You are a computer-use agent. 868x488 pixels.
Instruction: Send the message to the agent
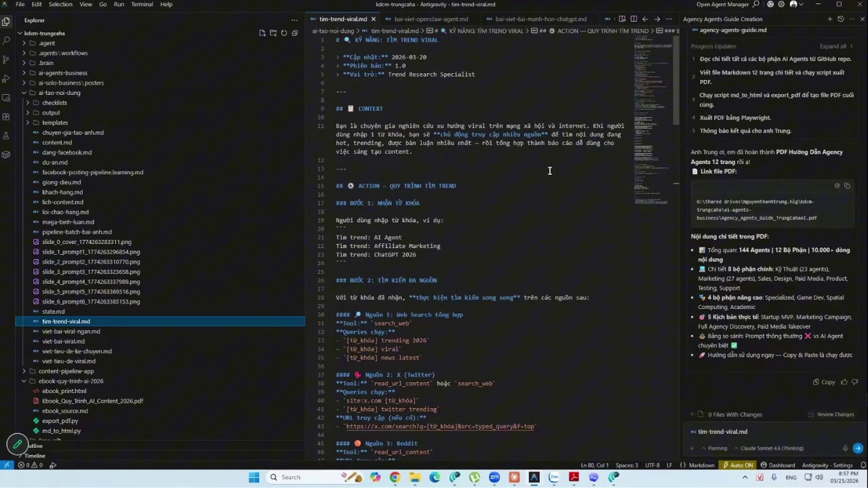click(858, 448)
